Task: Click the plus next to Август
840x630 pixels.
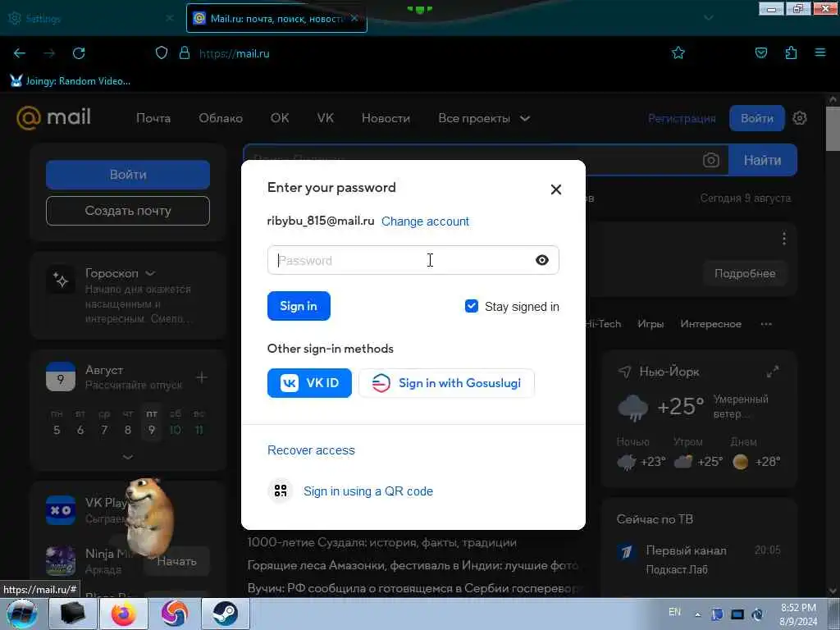Action: pos(202,377)
